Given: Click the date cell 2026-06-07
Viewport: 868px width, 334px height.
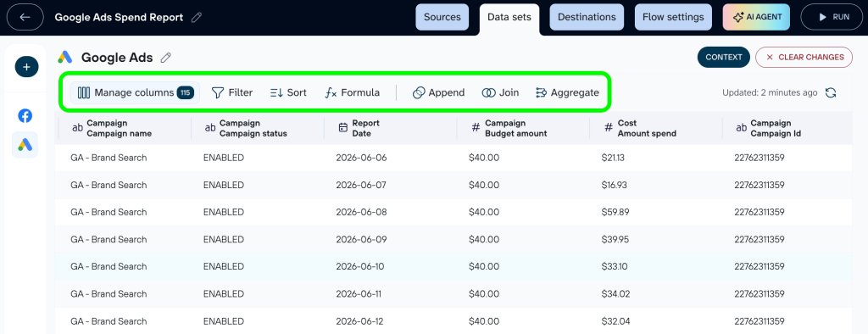Looking at the screenshot, I should tap(361, 185).
